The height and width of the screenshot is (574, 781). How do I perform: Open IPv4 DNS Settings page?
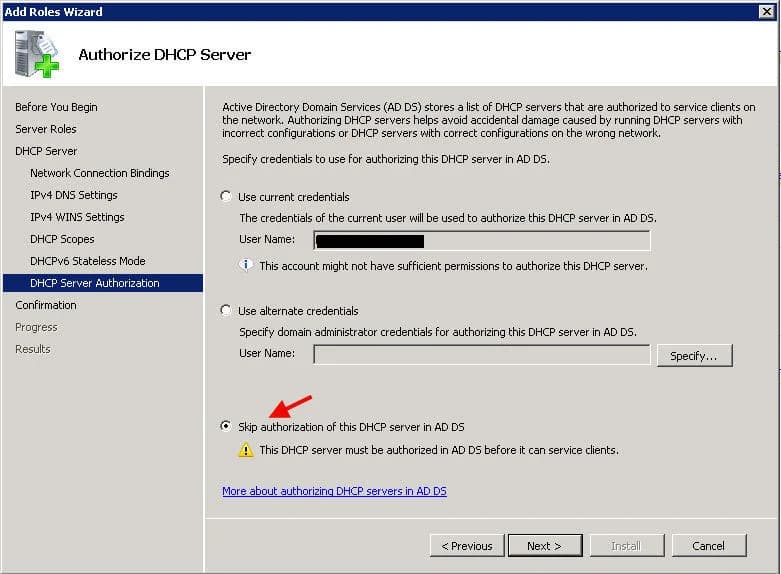[x=74, y=195]
